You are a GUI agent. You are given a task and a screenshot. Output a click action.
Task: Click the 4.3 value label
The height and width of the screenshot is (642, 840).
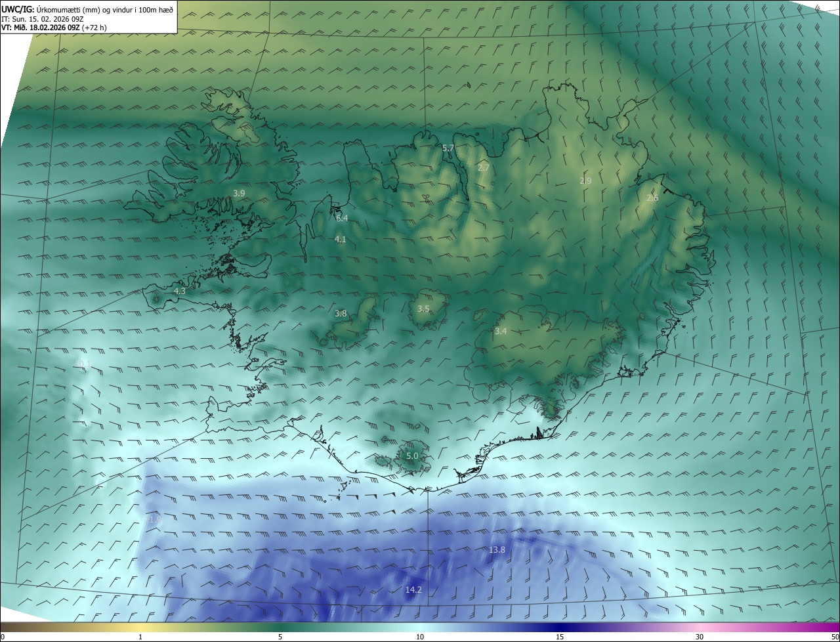[180, 291]
